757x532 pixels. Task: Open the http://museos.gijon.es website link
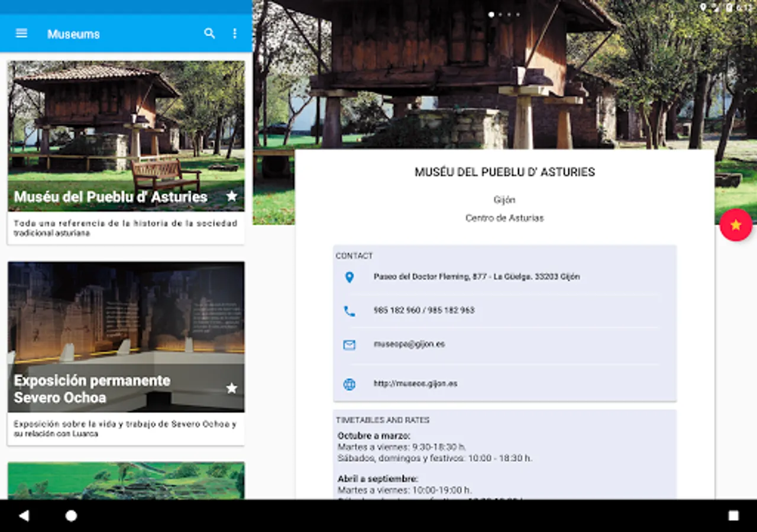[x=415, y=384]
